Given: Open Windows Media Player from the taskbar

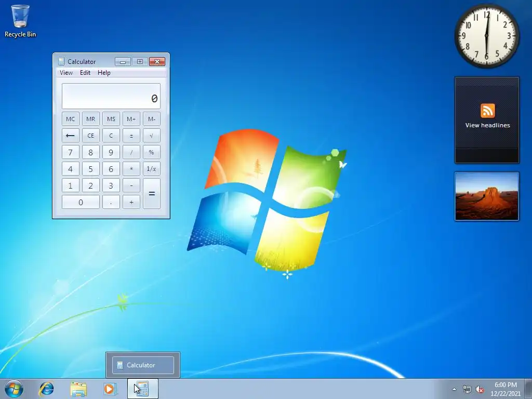Looking at the screenshot, I should tap(110, 389).
